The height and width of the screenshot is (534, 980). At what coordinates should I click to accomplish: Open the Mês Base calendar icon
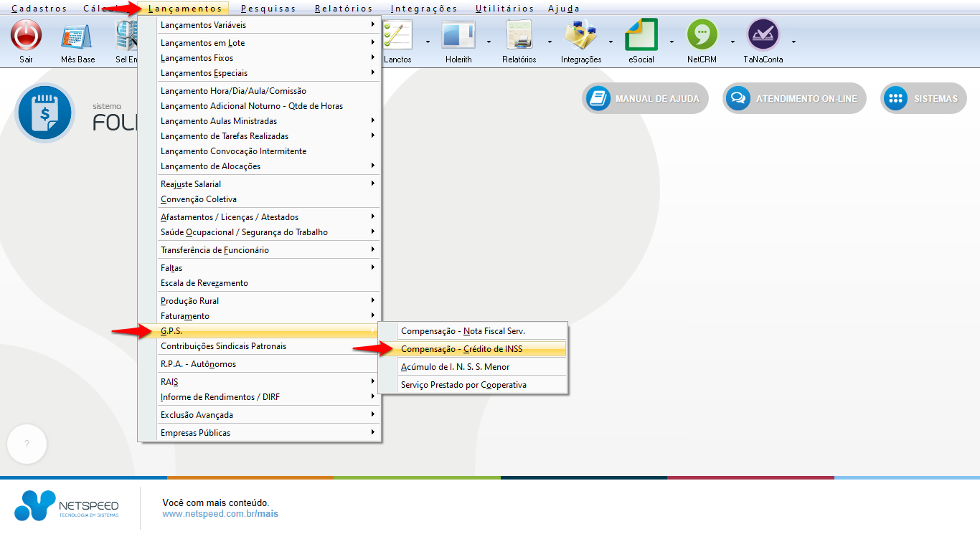point(77,35)
